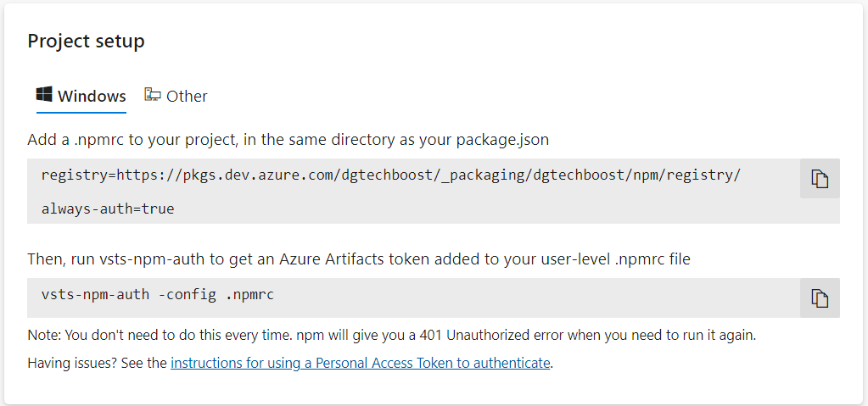This screenshot has width=868, height=406.
Task: Click the Other platforms computer icon
Action: tap(153, 95)
